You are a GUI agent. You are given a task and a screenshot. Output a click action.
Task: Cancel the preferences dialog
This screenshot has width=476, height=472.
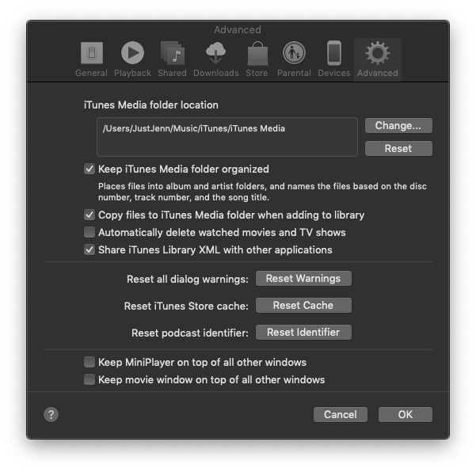click(341, 414)
